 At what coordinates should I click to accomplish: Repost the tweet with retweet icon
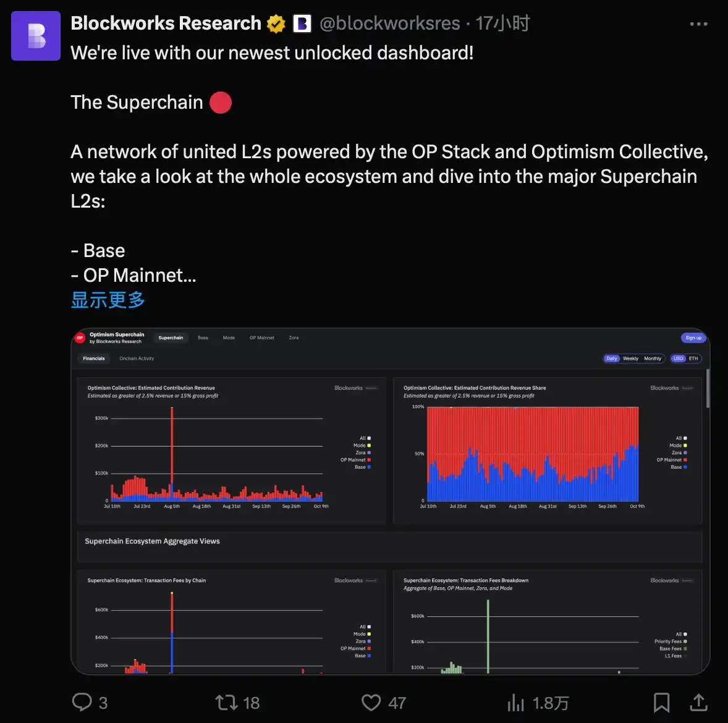226,702
